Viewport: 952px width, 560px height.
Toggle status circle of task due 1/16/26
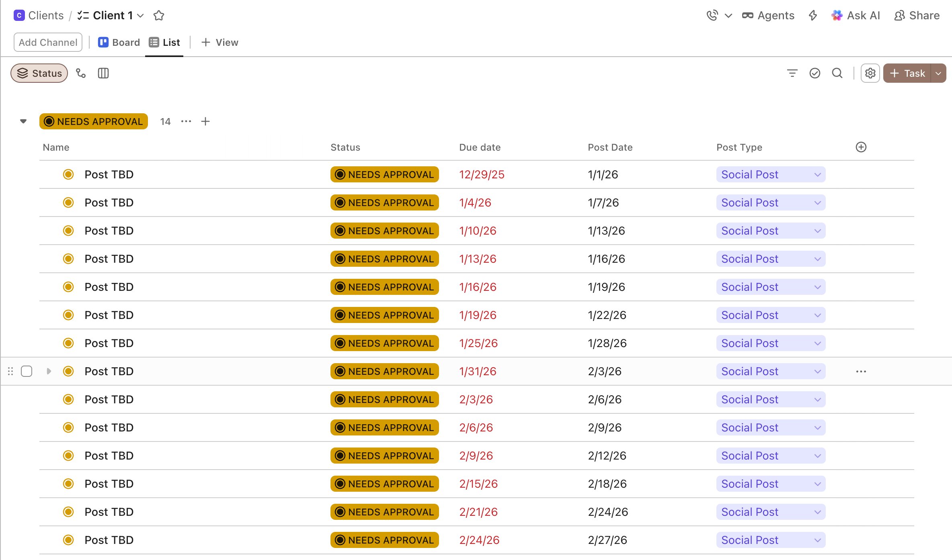pos(68,287)
